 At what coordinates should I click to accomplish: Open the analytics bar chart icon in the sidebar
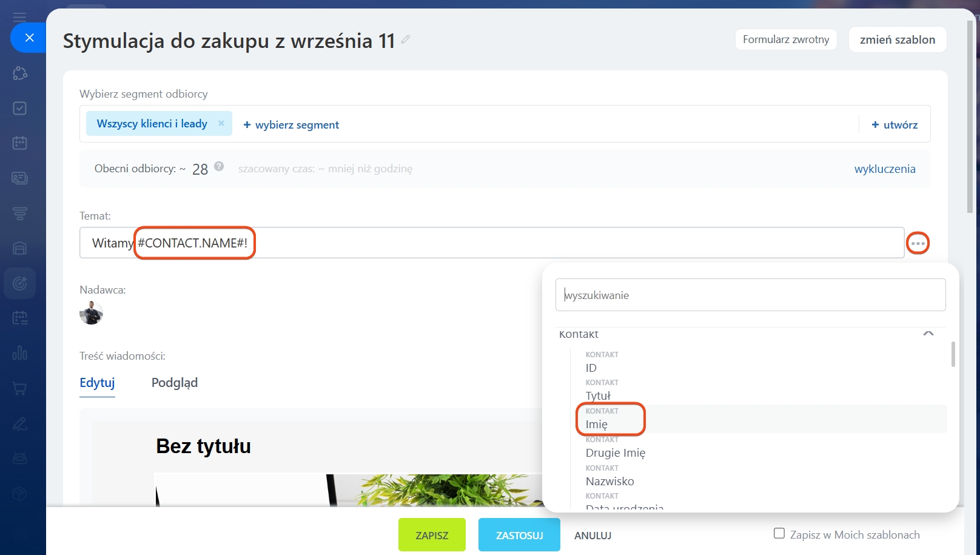[20, 353]
